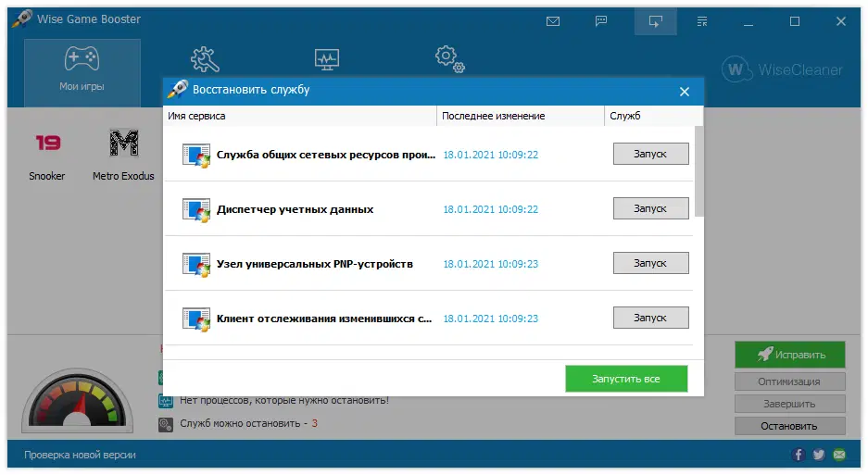Select Служба общих сетевых ресурсов row text
This screenshot has width=868, height=475.
coord(325,155)
